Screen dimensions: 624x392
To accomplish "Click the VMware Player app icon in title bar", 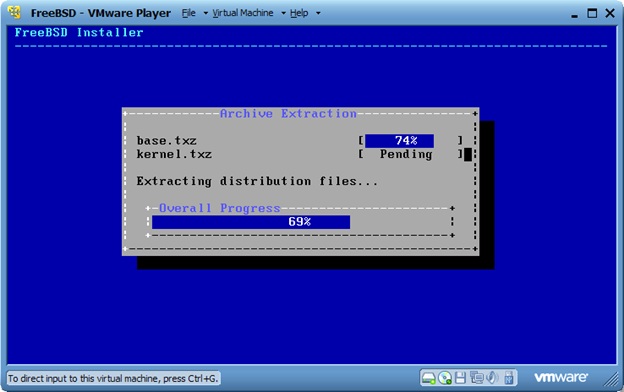I will tap(15, 13).
